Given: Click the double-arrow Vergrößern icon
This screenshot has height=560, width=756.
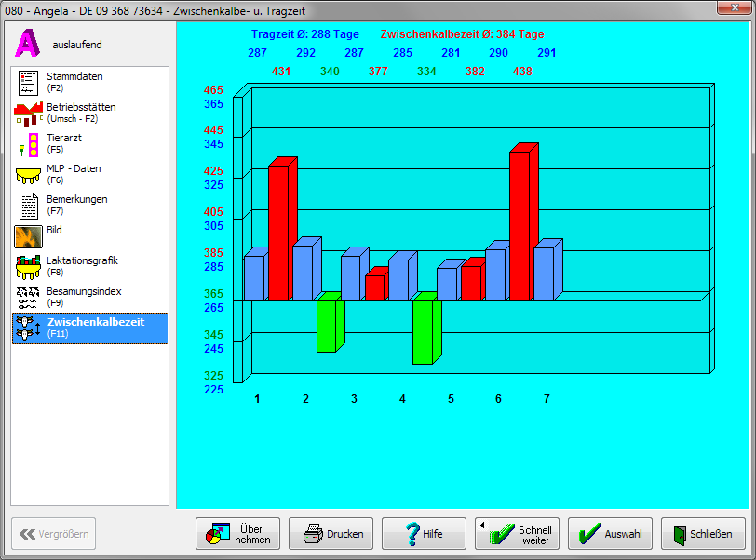Looking at the screenshot, I should [x=27, y=534].
